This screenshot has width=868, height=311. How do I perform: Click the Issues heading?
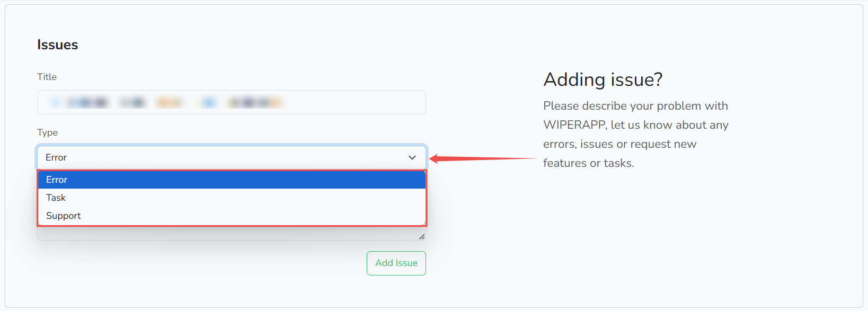pos(57,45)
